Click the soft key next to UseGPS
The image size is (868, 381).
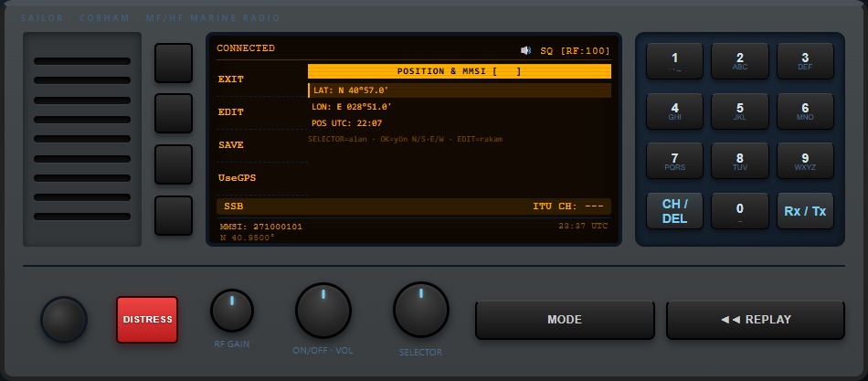[x=174, y=216]
